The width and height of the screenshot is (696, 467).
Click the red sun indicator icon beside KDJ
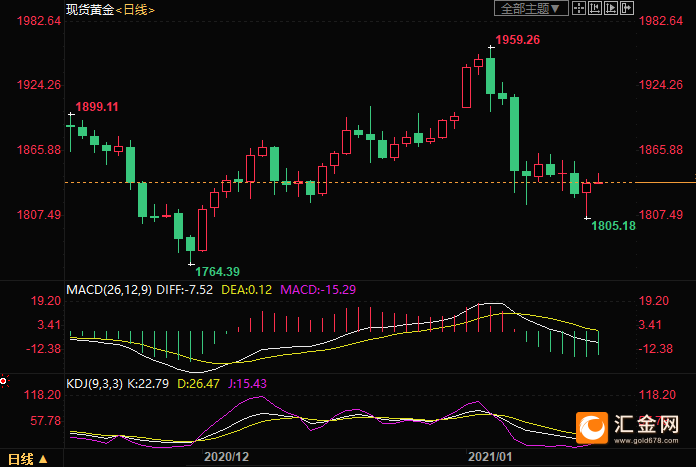(x=4, y=381)
